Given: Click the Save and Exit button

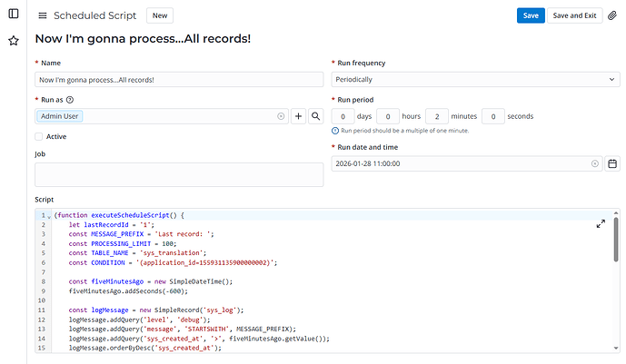Looking at the screenshot, I should 574,15.
